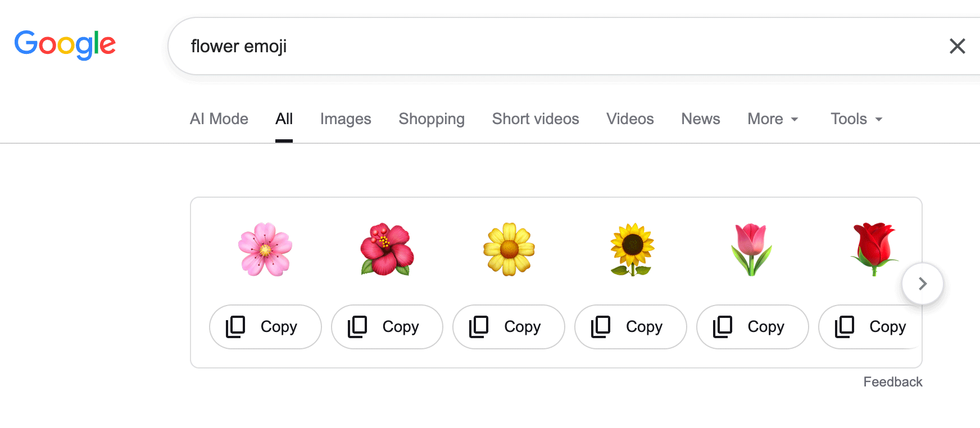Clear the search box with X

click(957, 46)
